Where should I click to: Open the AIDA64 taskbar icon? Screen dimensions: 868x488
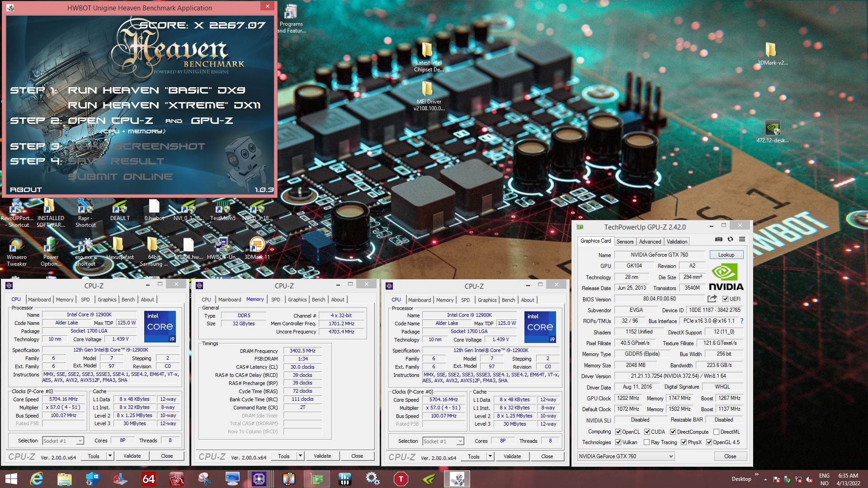click(x=148, y=479)
